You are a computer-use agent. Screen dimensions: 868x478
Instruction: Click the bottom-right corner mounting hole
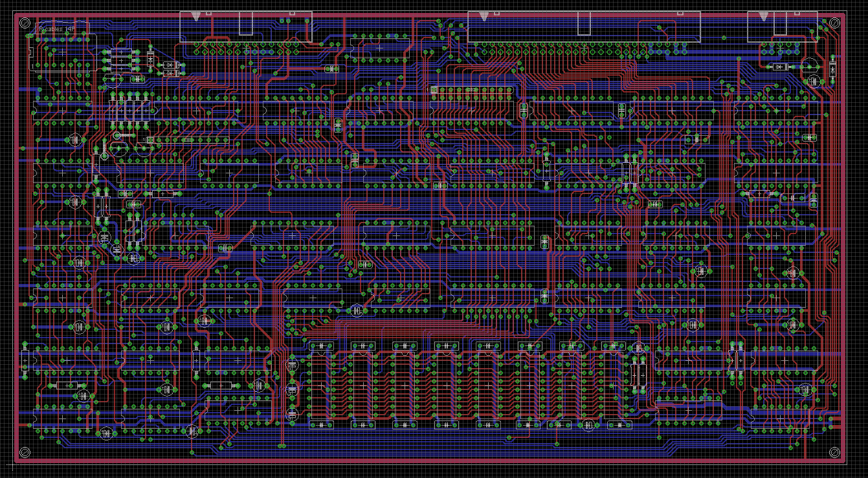coord(834,452)
